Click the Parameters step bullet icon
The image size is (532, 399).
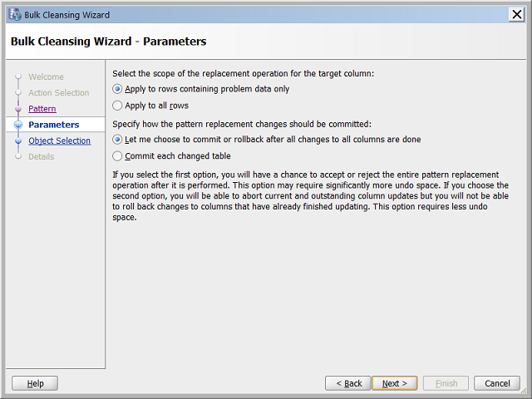pyautogui.click(x=17, y=125)
